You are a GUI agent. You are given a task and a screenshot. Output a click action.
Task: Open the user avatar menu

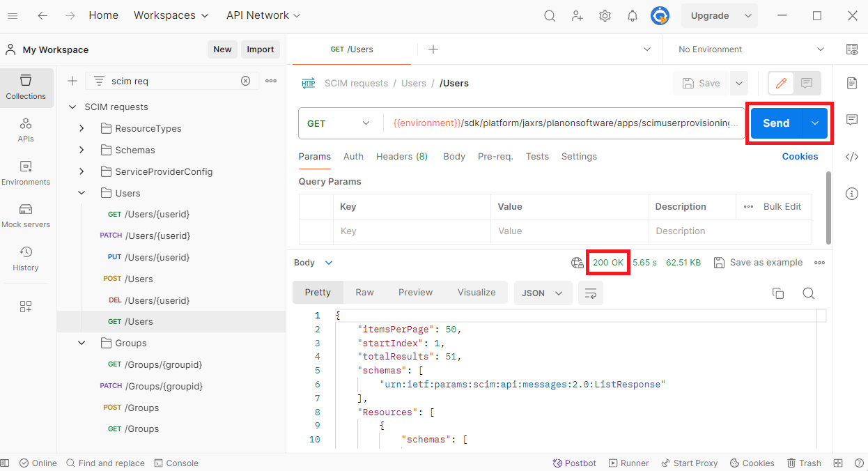[x=660, y=15]
